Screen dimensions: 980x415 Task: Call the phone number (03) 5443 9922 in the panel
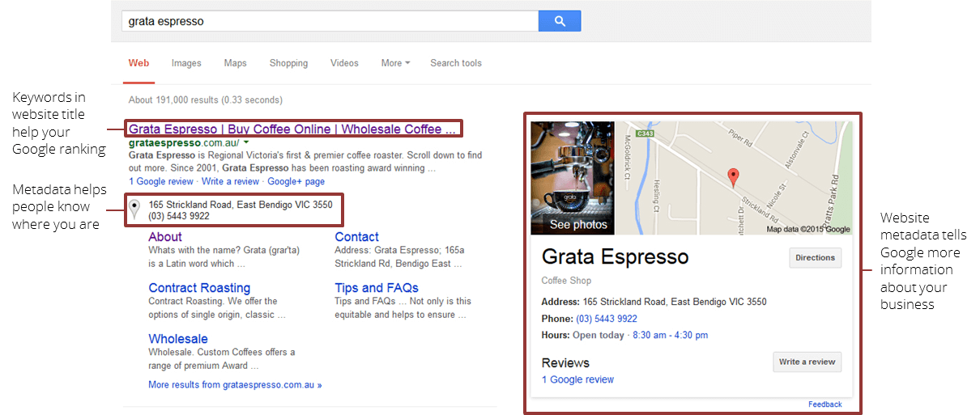click(x=607, y=319)
